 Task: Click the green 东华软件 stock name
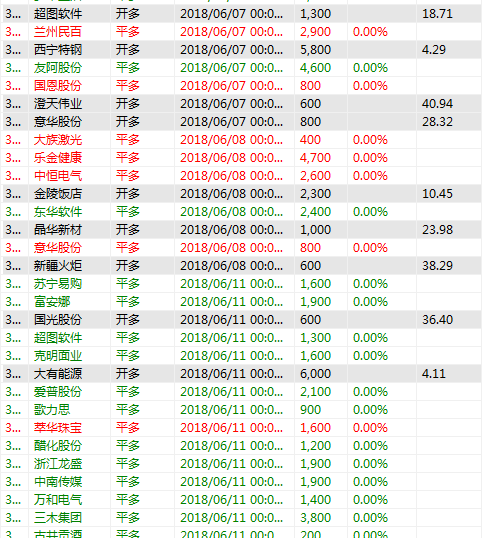click(58, 212)
